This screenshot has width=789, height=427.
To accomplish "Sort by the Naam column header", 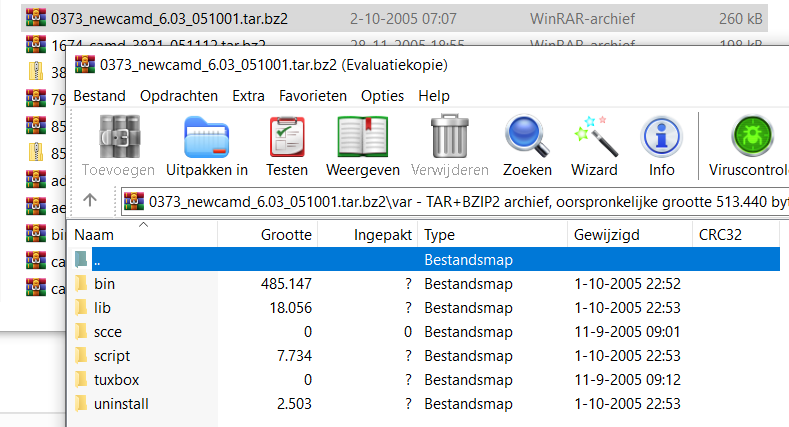I will (143, 234).
